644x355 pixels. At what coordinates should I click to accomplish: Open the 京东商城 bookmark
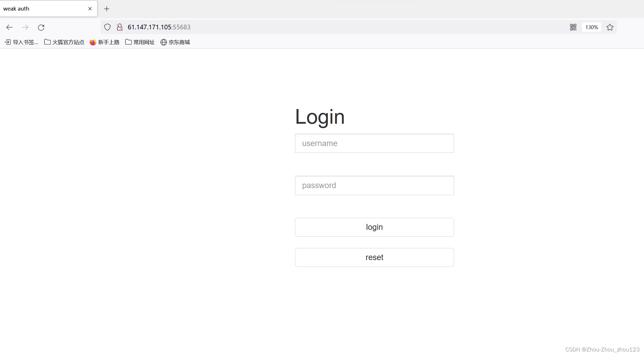point(175,42)
